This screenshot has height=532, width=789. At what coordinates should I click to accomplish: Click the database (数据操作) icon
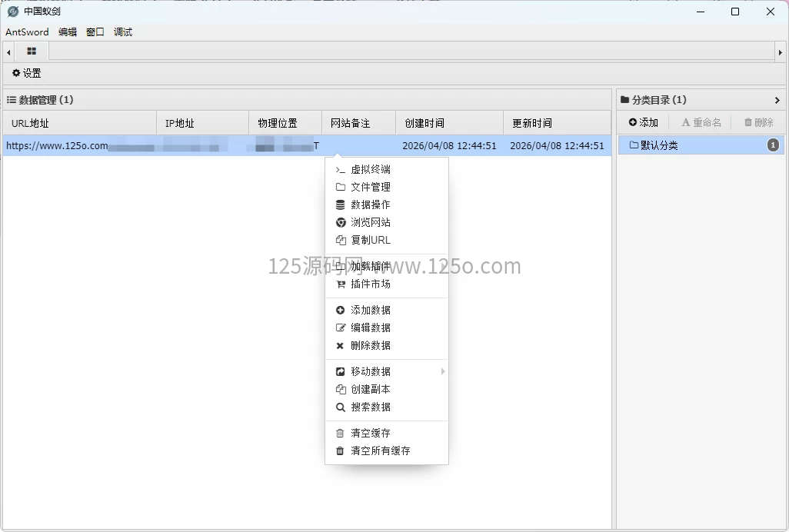click(340, 204)
